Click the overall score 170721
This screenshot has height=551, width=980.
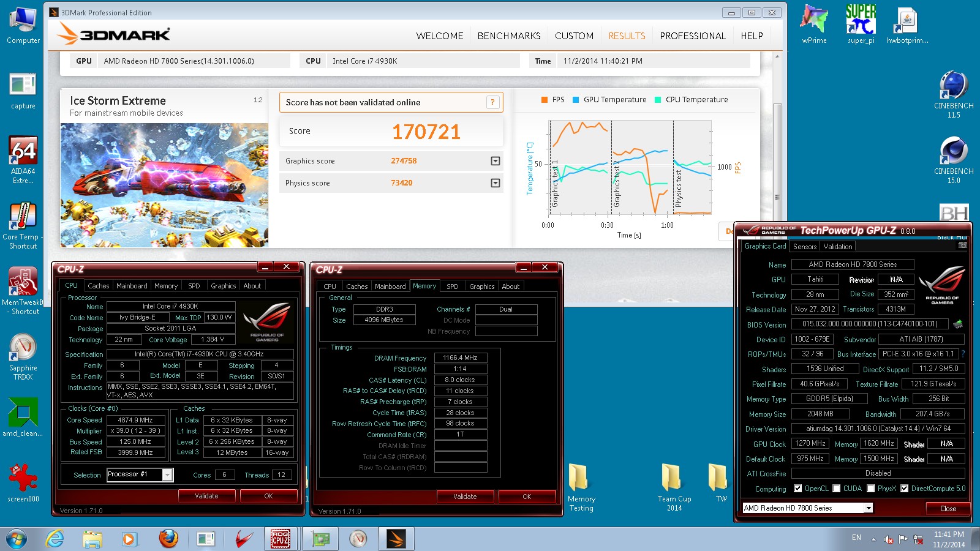pyautogui.click(x=426, y=132)
